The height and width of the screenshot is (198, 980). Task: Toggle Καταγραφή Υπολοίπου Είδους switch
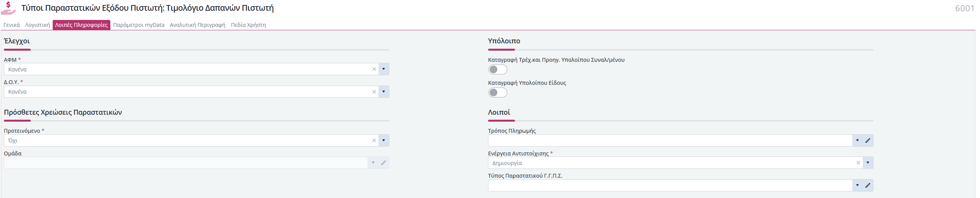pos(498,92)
